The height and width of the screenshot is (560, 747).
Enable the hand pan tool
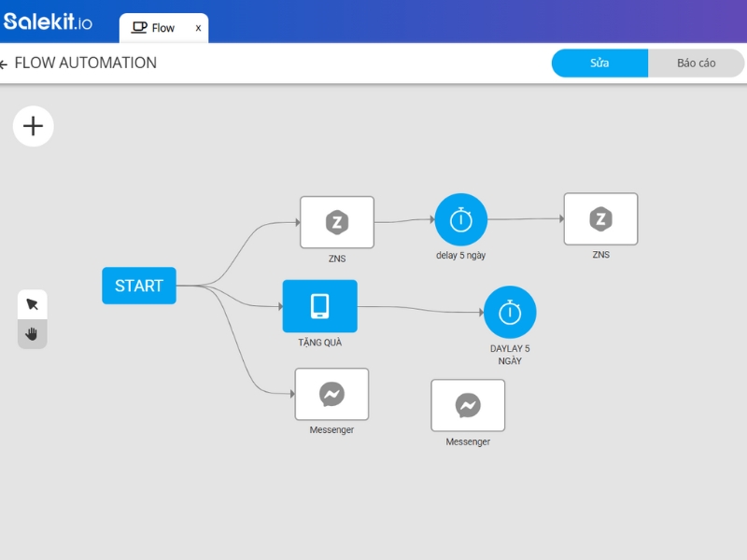pyautogui.click(x=32, y=333)
